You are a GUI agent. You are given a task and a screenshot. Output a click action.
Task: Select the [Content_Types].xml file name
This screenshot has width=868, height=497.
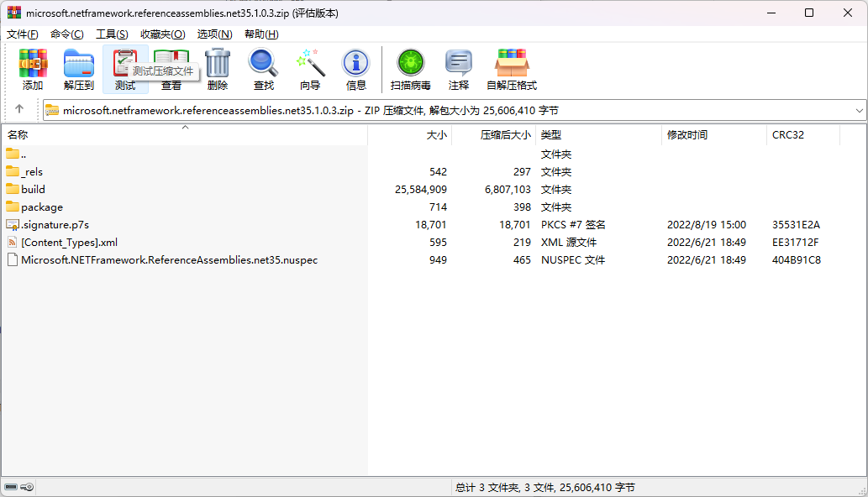pyautogui.click(x=69, y=243)
